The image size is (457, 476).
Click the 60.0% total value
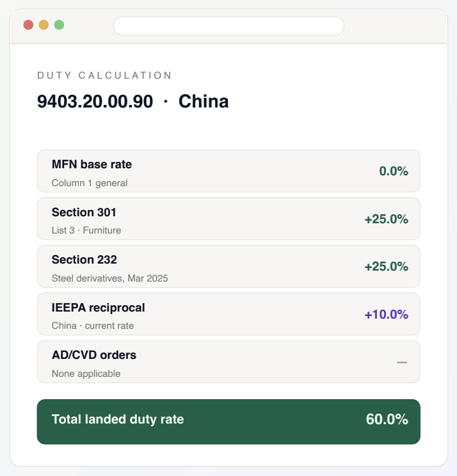pos(387,419)
